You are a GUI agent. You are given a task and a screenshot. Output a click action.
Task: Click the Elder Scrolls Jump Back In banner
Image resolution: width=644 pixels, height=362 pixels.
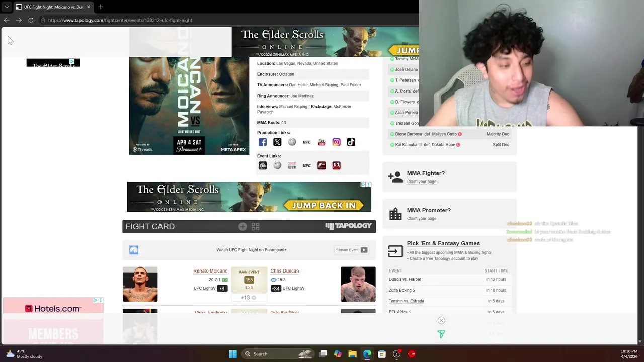coord(249,197)
